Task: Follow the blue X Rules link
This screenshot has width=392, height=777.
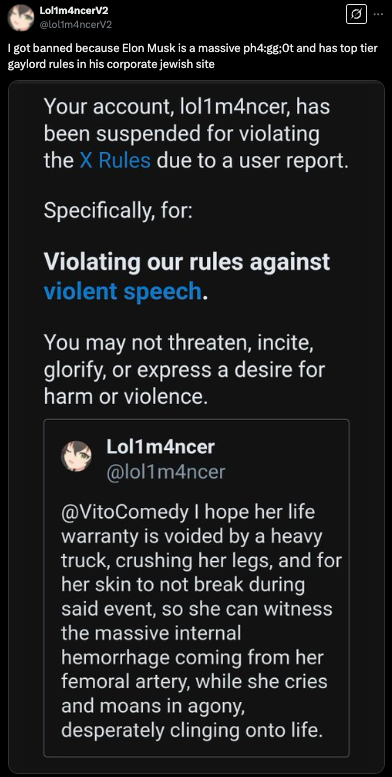Action: point(115,161)
